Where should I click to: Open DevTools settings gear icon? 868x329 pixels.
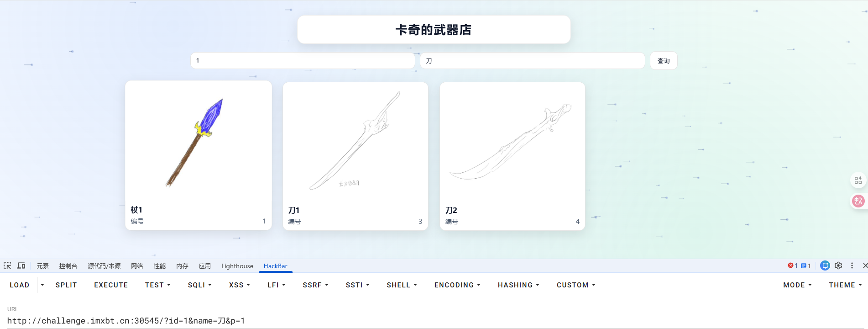(838, 265)
